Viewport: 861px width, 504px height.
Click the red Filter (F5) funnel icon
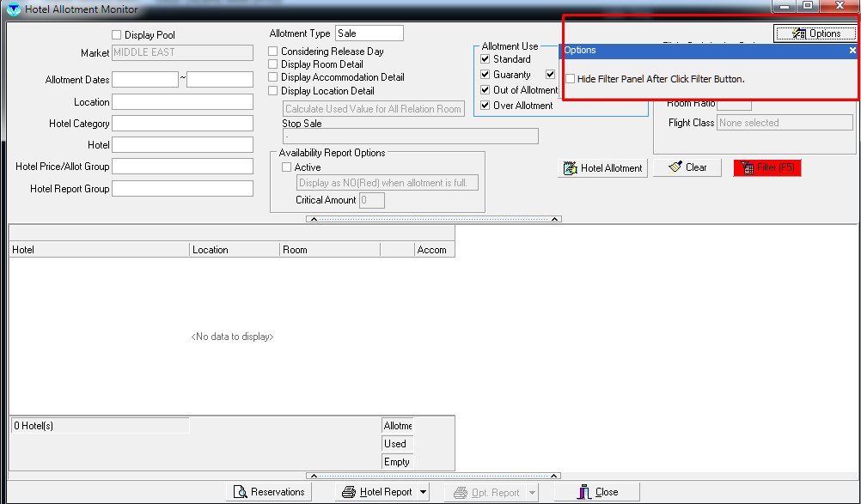point(746,167)
